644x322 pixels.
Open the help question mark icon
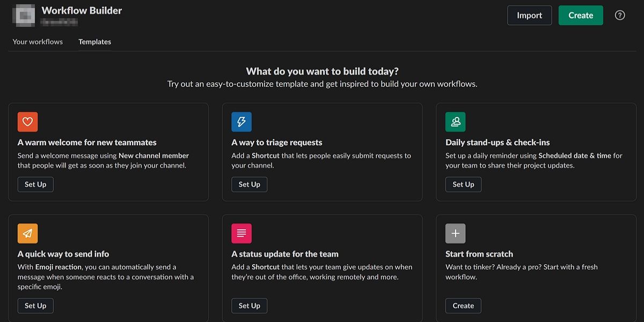[620, 15]
